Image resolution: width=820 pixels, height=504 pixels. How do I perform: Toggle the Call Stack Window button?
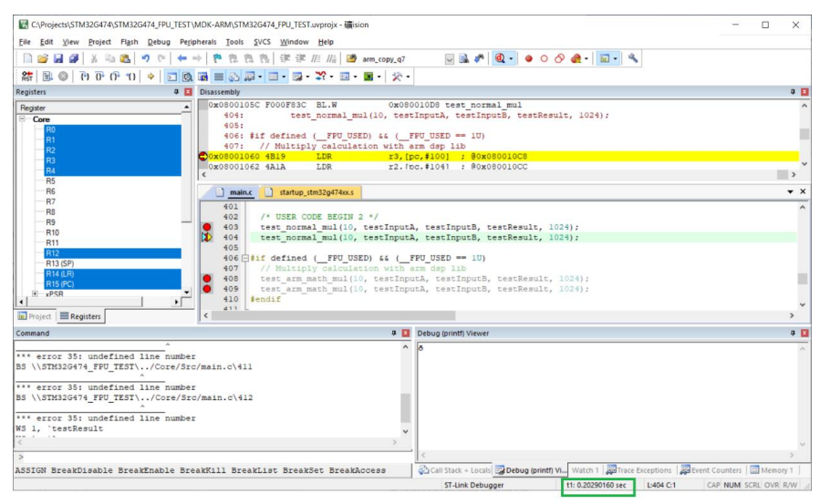234,77
